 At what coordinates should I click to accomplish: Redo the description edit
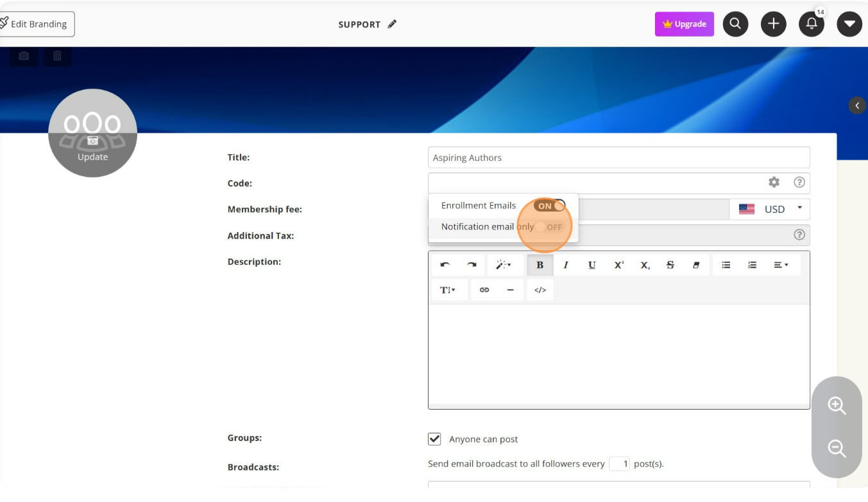point(472,265)
